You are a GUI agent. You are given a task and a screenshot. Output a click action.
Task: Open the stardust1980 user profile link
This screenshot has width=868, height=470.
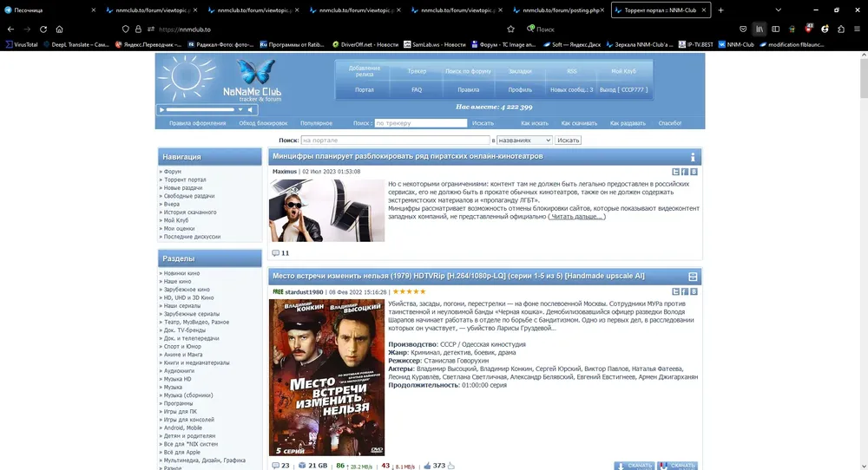[304, 292]
